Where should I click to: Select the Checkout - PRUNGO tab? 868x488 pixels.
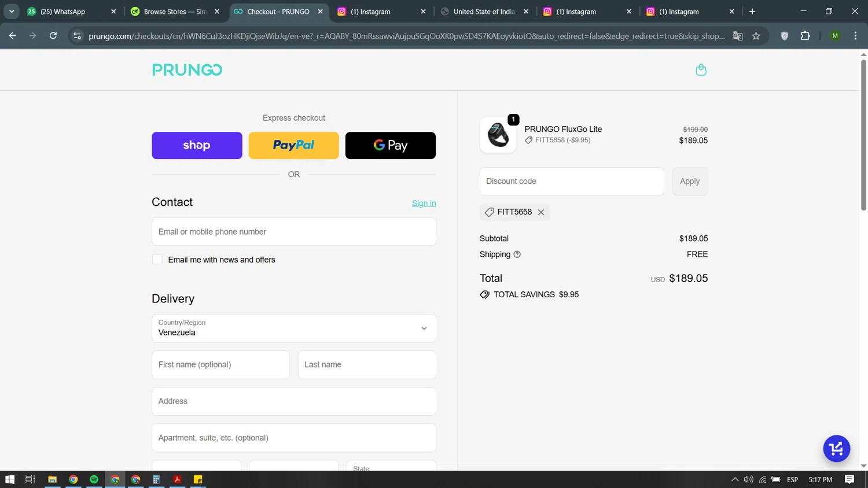point(278,12)
